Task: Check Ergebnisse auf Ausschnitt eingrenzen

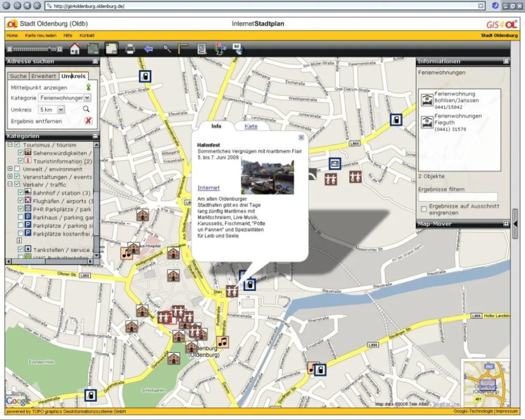Action: [424, 209]
